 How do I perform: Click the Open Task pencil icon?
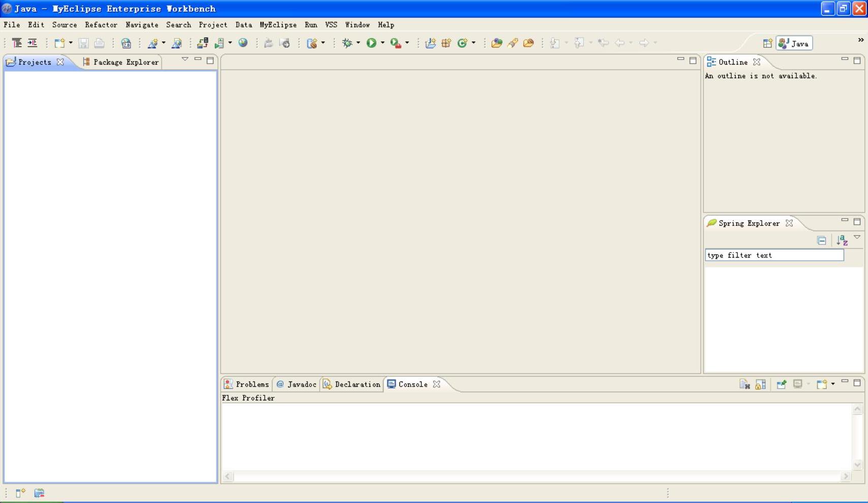[512, 43]
